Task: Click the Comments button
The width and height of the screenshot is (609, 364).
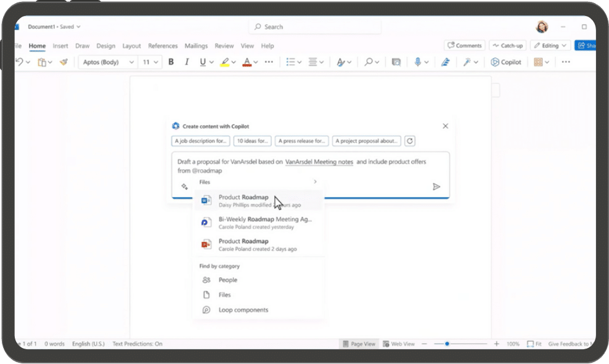Action: (x=465, y=46)
